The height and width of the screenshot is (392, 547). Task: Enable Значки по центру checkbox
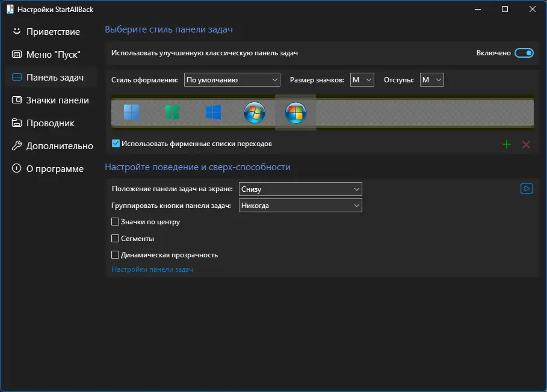point(115,222)
